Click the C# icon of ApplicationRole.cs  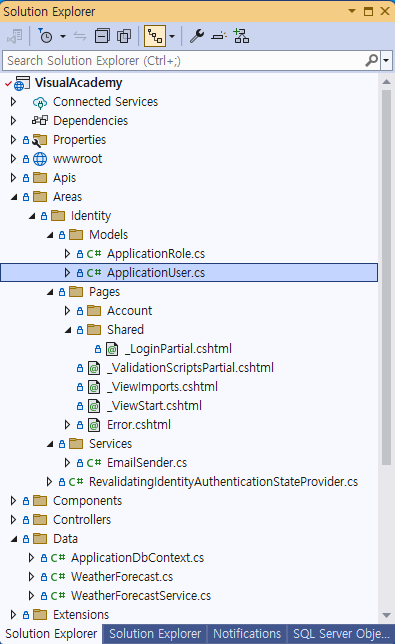click(x=94, y=254)
